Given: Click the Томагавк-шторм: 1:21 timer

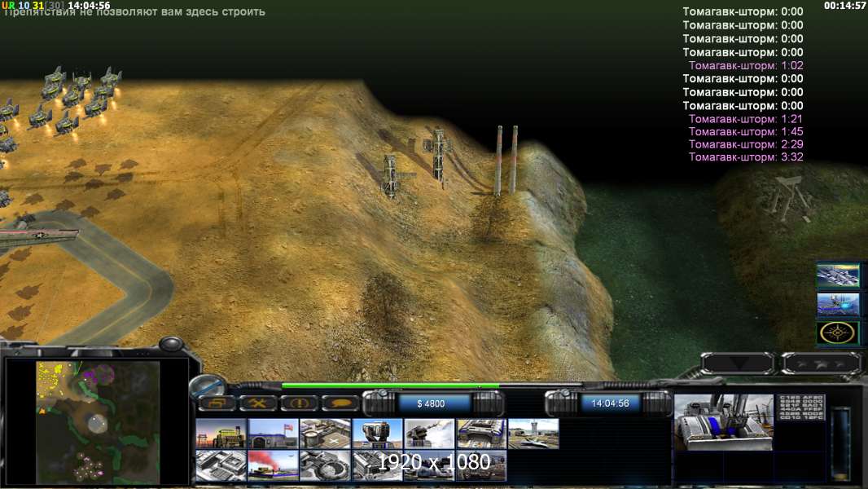Looking at the screenshot, I should pyautogui.click(x=746, y=118).
